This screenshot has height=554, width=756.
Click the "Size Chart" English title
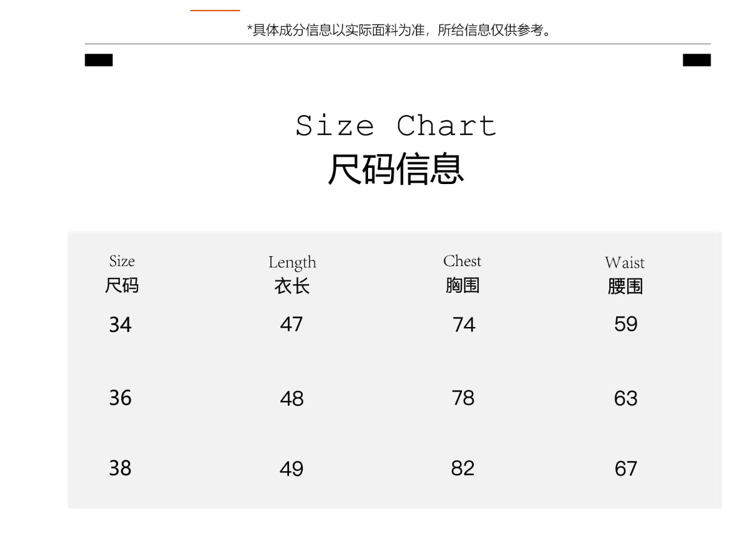(x=396, y=126)
